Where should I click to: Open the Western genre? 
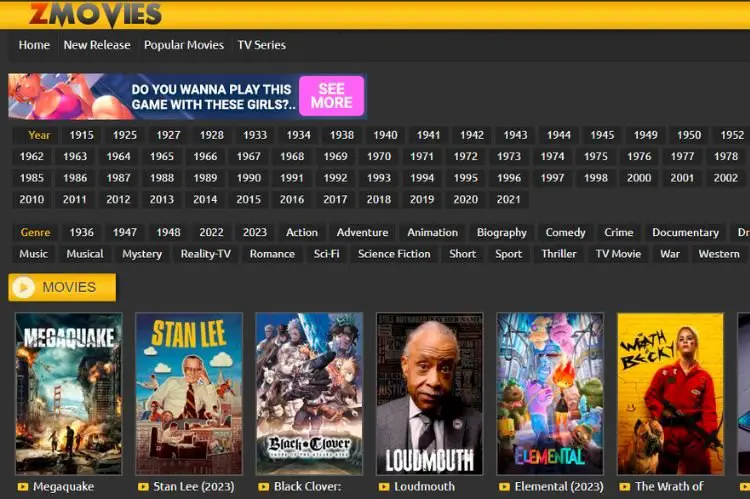pos(719,254)
